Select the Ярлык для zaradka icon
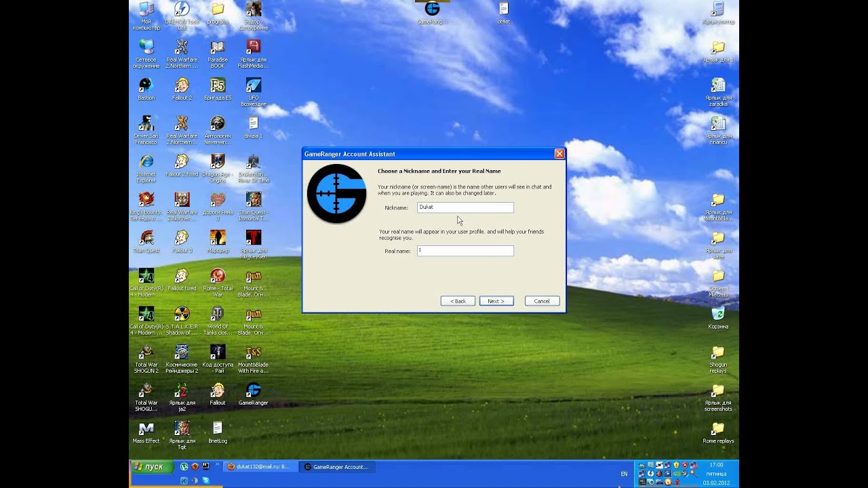This screenshot has height=488, width=868. (718, 92)
